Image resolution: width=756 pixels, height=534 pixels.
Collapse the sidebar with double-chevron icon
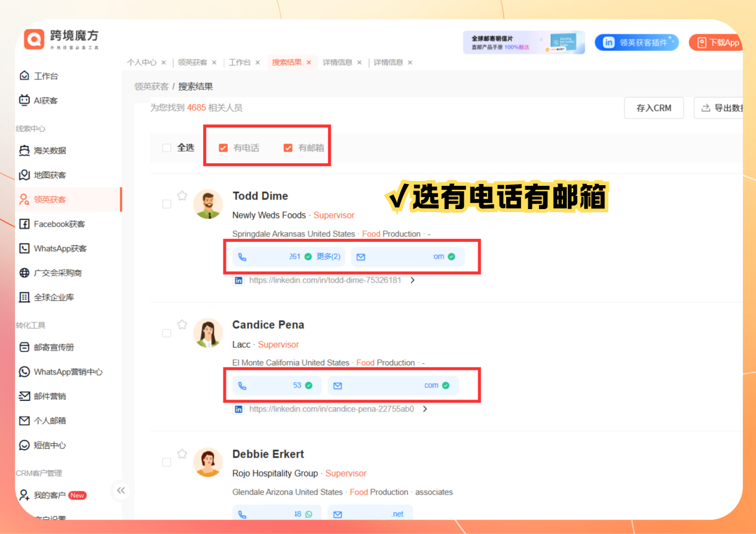121,490
